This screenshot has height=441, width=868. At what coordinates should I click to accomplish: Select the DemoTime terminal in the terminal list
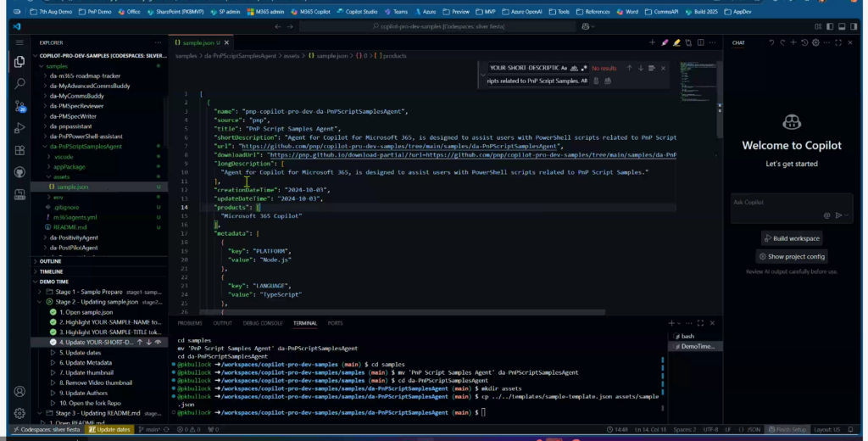697,346
